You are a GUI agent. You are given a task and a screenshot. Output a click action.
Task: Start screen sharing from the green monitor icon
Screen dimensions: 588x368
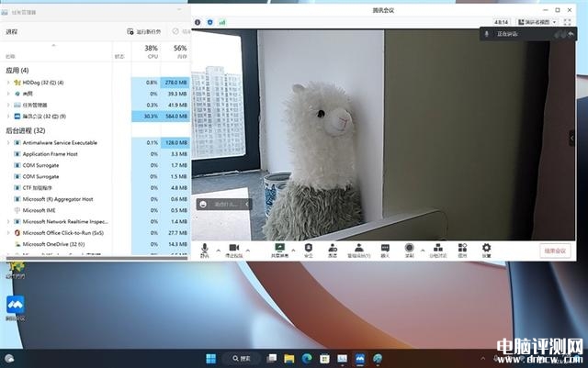click(x=279, y=250)
